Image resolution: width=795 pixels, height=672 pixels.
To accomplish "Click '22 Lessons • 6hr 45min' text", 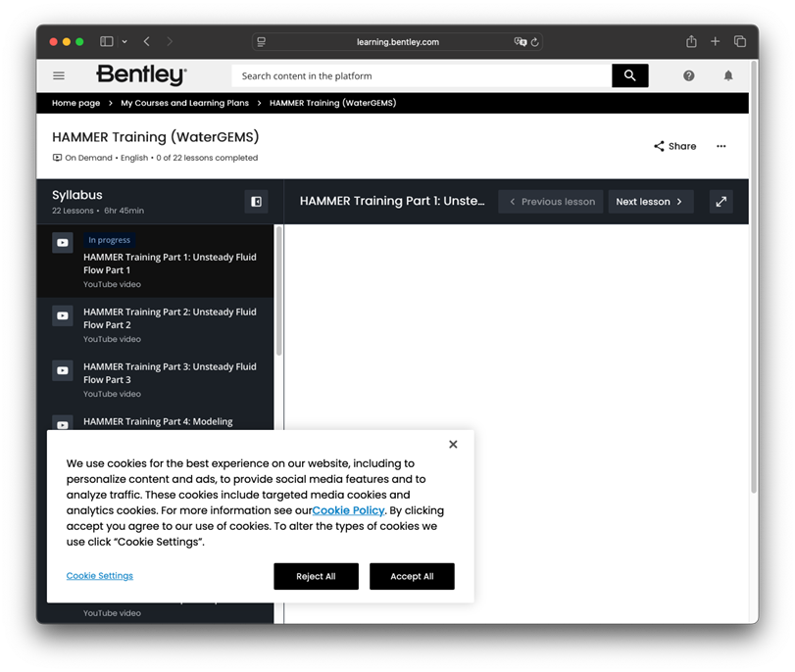I will coord(98,211).
